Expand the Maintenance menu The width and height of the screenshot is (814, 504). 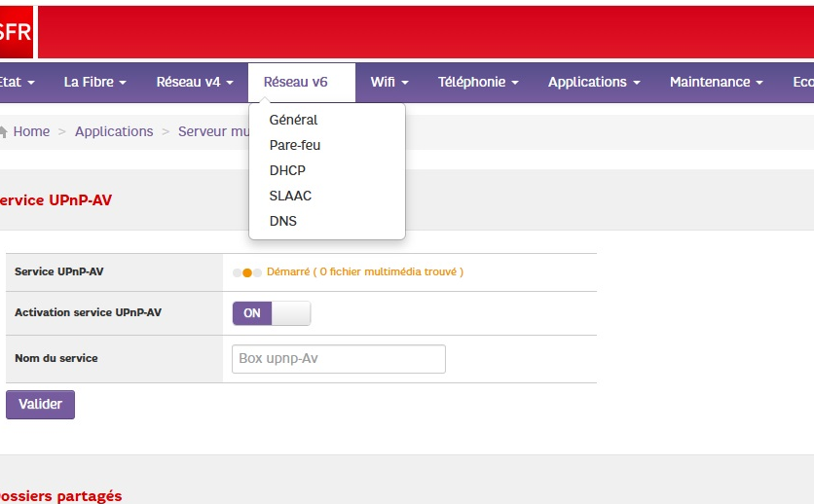pos(716,83)
